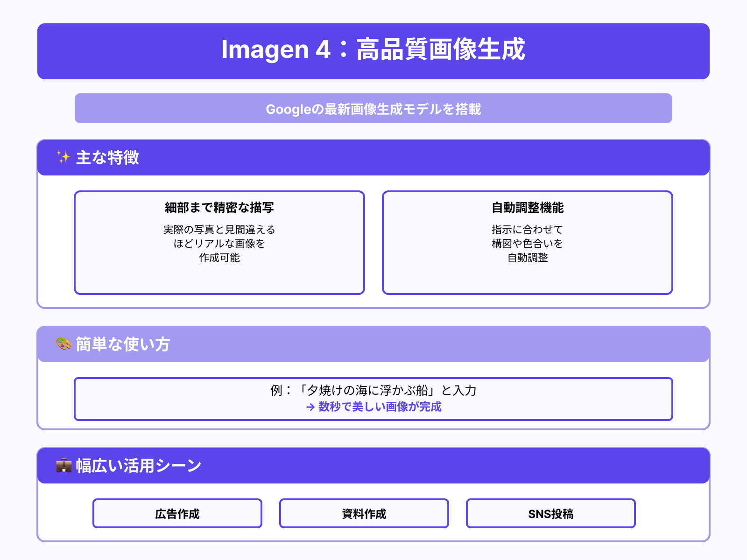This screenshot has height=560, width=747.
Task: Click the briefcase icon beside 幅広い活用シーン
Action: 62,465
